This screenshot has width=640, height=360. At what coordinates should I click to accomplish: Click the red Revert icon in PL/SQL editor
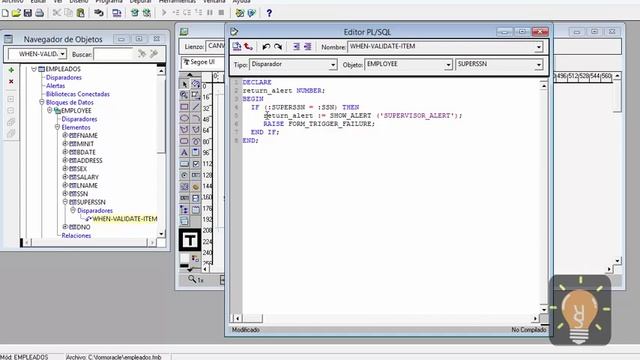coord(248,47)
